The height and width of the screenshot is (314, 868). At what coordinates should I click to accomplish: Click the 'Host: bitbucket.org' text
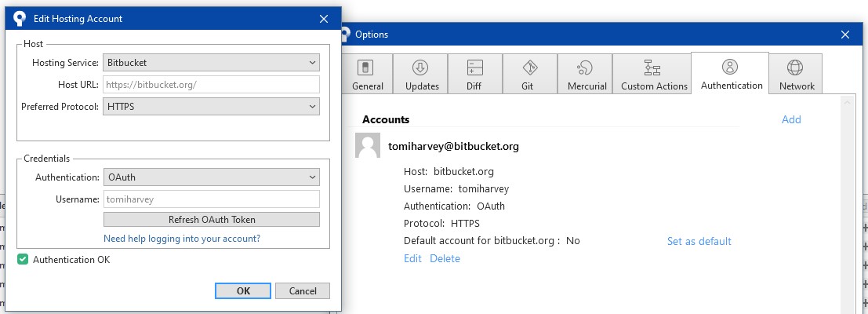pyautogui.click(x=449, y=172)
